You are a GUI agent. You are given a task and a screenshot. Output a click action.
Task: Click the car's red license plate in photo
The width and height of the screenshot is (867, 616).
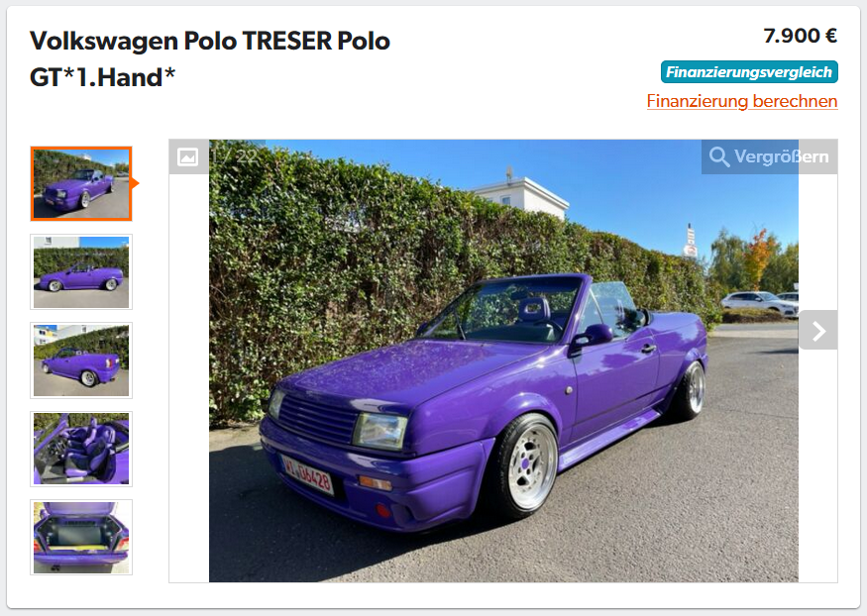click(x=307, y=474)
